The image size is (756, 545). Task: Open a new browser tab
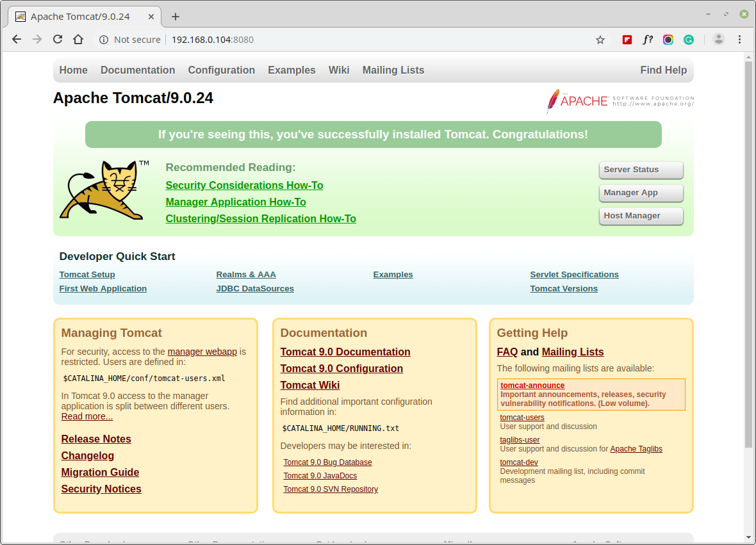pos(175,16)
